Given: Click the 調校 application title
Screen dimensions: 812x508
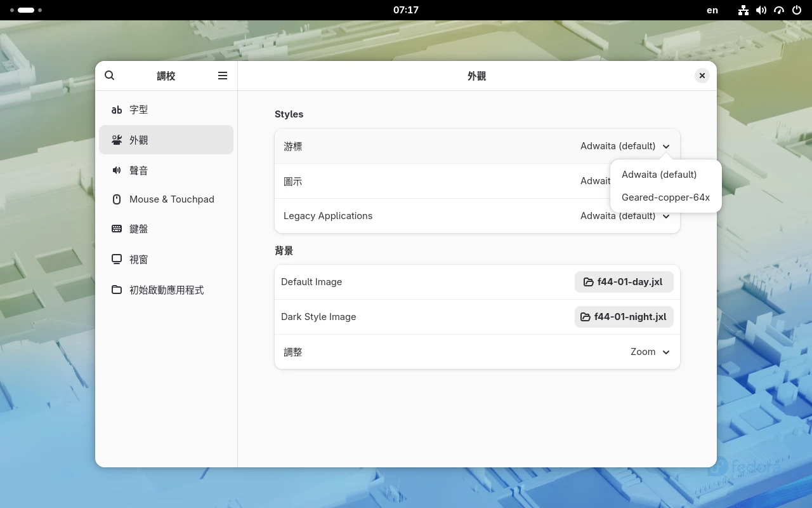Looking at the screenshot, I should point(166,76).
